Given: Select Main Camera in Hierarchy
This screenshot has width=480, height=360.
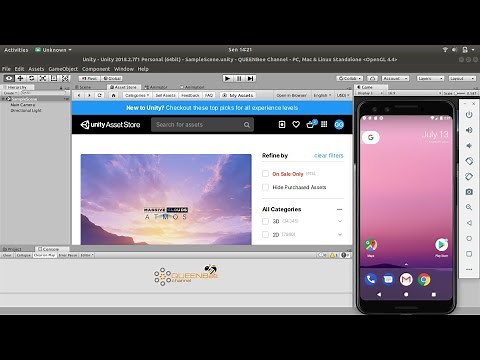Looking at the screenshot, I should [23, 105].
